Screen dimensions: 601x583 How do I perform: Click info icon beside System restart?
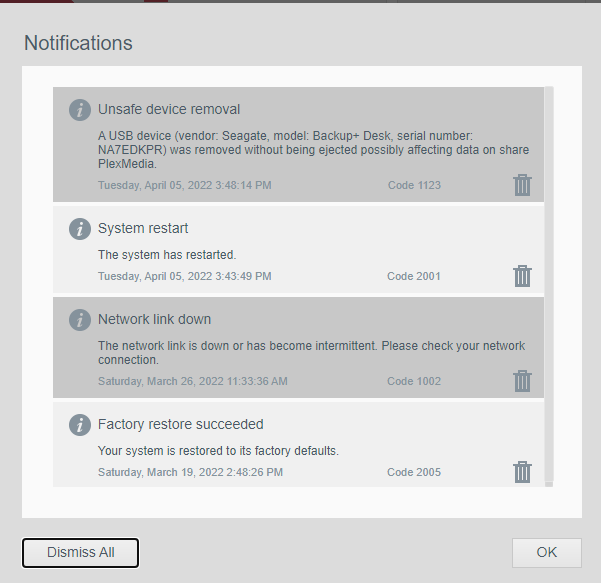80,229
